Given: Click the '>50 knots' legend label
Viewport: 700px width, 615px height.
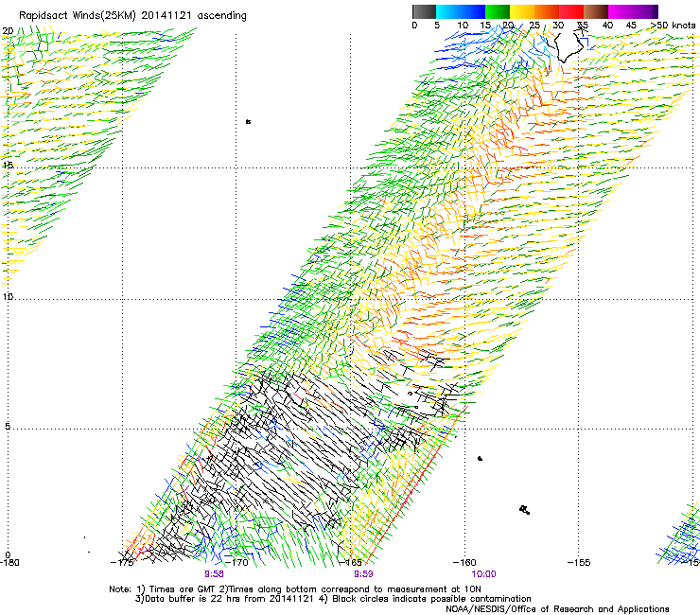Looking at the screenshot, I should click(x=674, y=26).
